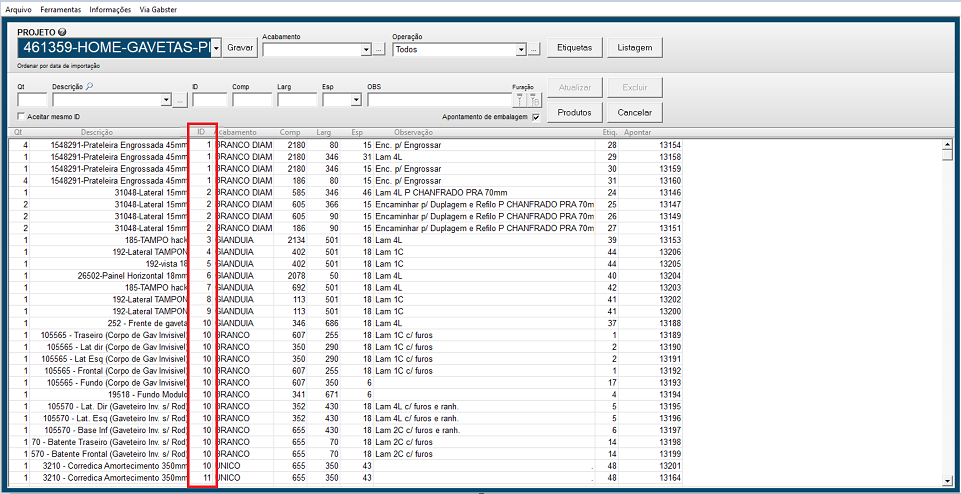Viewport: 961px width, 494px height.
Task: Click the Larg input field
Action: [297, 100]
